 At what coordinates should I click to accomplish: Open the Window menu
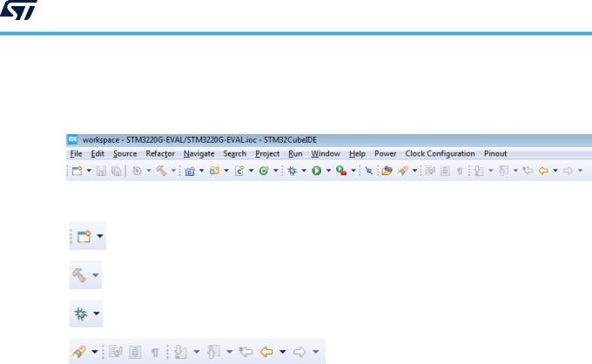(x=326, y=153)
